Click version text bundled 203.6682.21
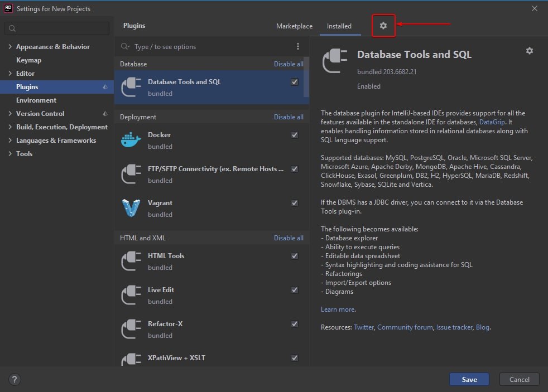This screenshot has width=548, height=392. click(x=387, y=72)
